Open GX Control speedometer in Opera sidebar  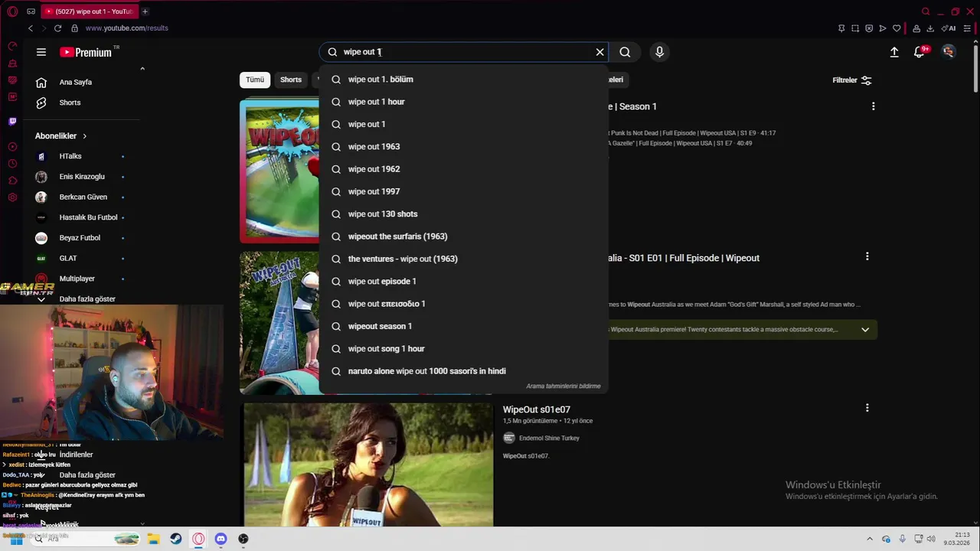click(x=12, y=46)
